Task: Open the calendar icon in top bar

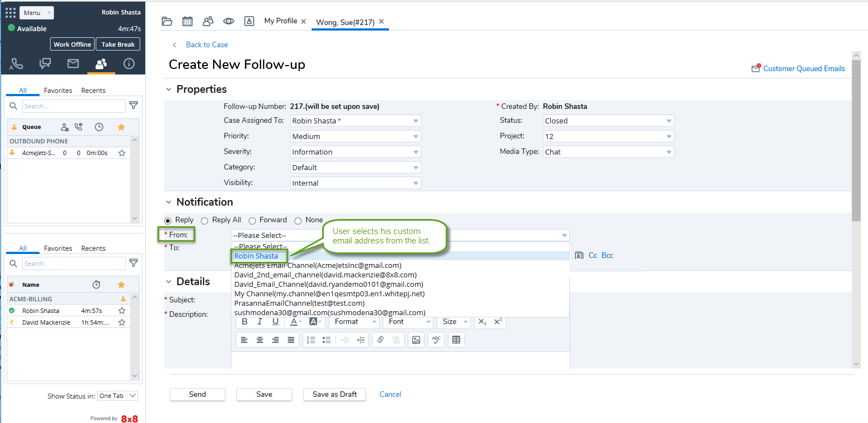Action: [188, 21]
